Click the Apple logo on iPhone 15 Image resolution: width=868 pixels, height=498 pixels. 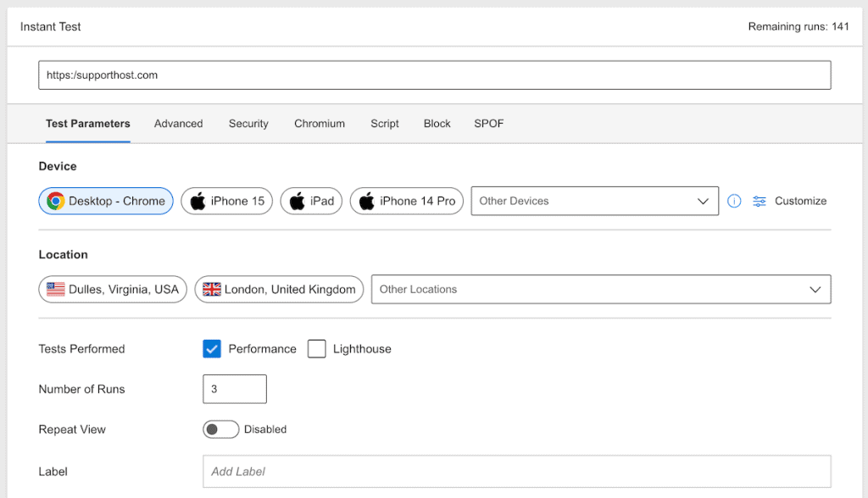coord(198,201)
